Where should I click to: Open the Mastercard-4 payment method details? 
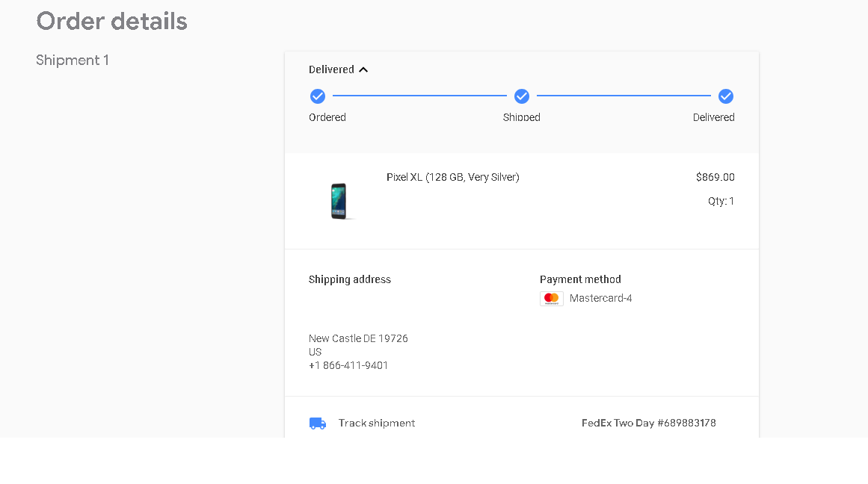[600, 297]
